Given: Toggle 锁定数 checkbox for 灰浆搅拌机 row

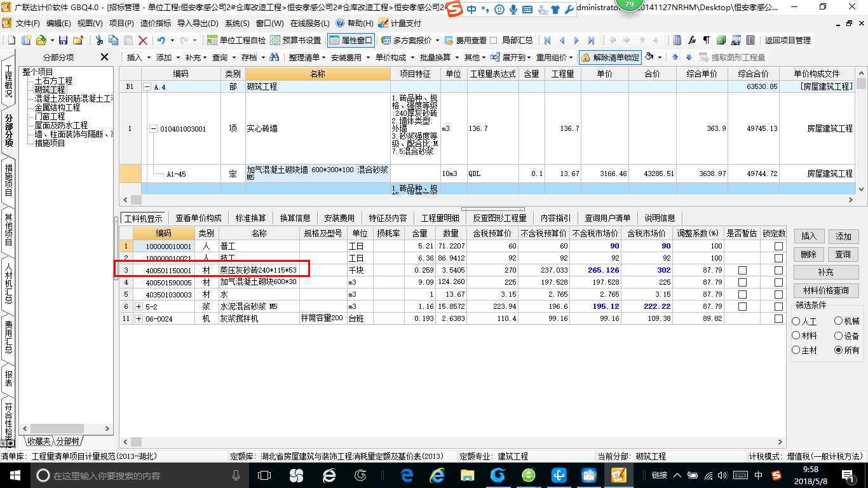Looking at the screenshot, I should [x=778, y=318].
